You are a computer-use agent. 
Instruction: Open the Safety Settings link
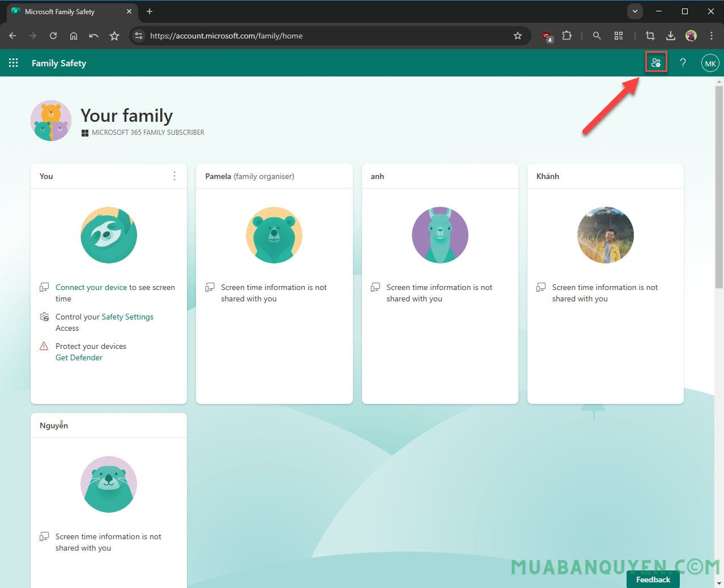127,317
